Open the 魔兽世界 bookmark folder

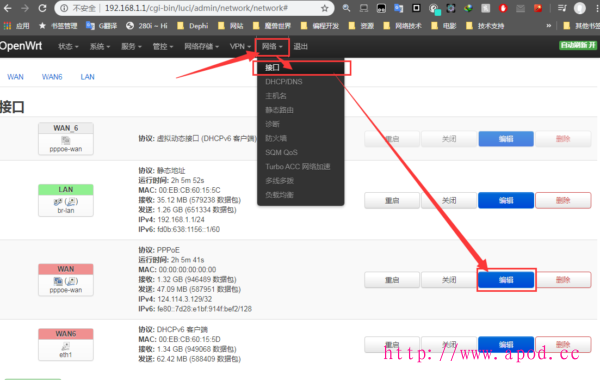[272, 26]
